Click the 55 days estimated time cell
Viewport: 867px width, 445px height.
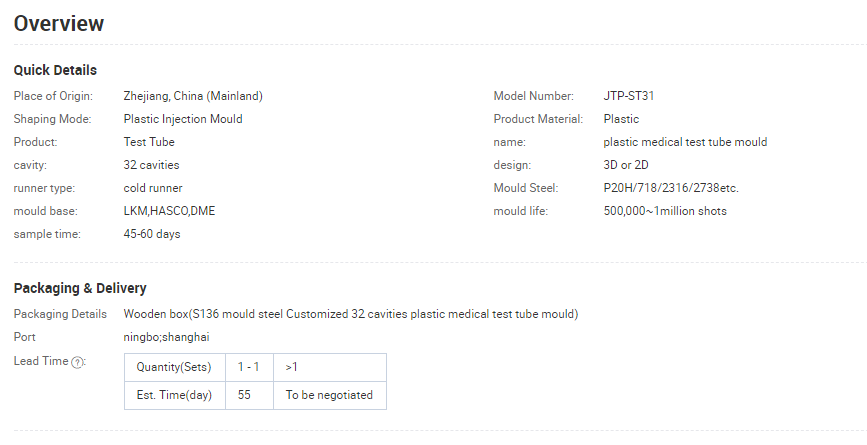[x=244, y=395]
